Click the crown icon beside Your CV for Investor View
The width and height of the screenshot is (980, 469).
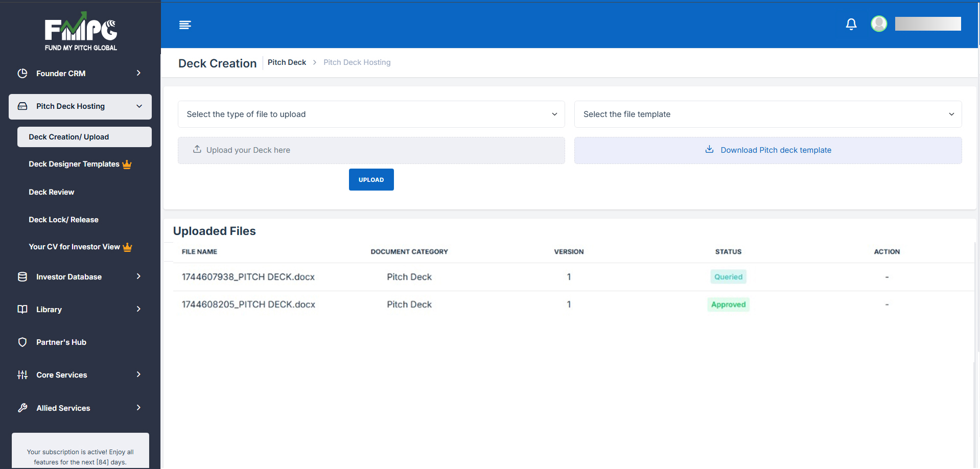(128, 247)
